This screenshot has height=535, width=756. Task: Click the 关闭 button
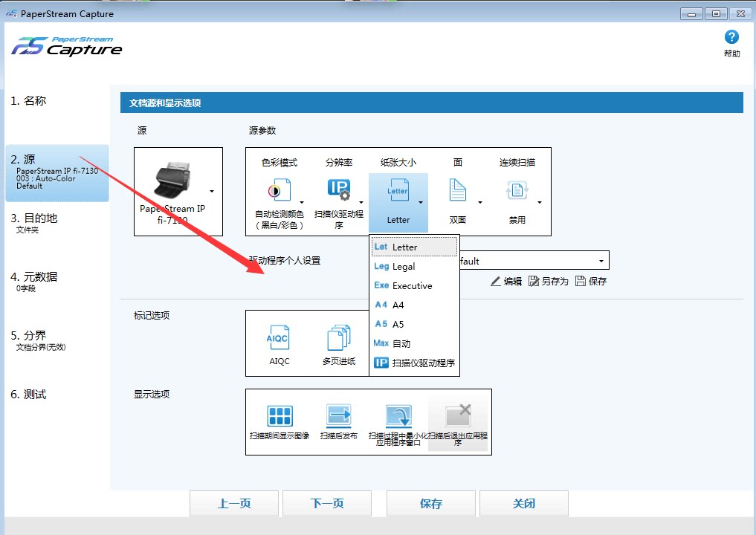pos(523,503)
